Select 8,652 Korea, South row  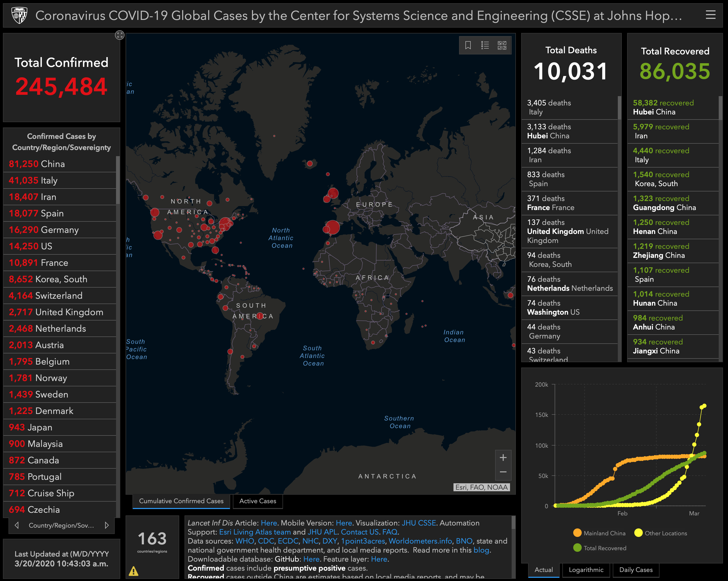[x=60, y=279]
